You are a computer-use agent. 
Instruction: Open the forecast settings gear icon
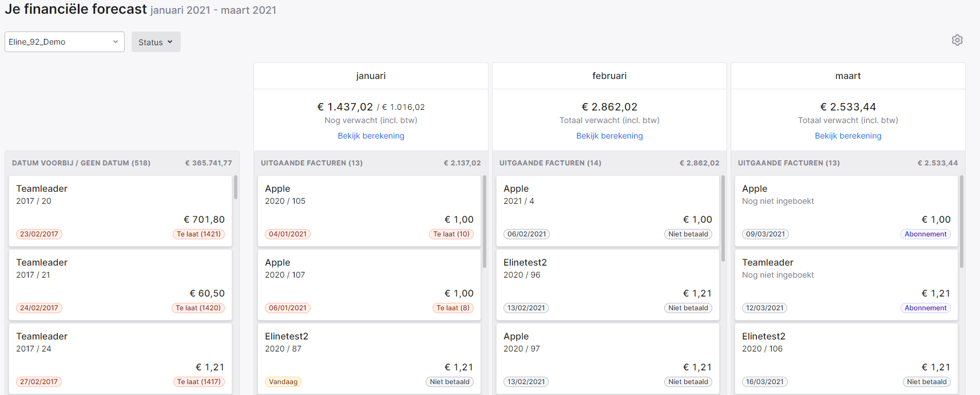click(x=957, y=40)
